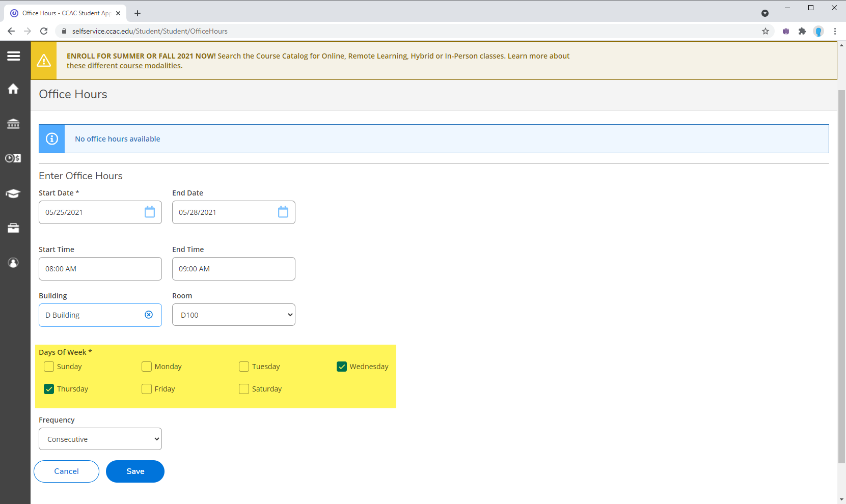Bookmark this page with the star
Screen dimensions: 846x504
pos(766,31)
